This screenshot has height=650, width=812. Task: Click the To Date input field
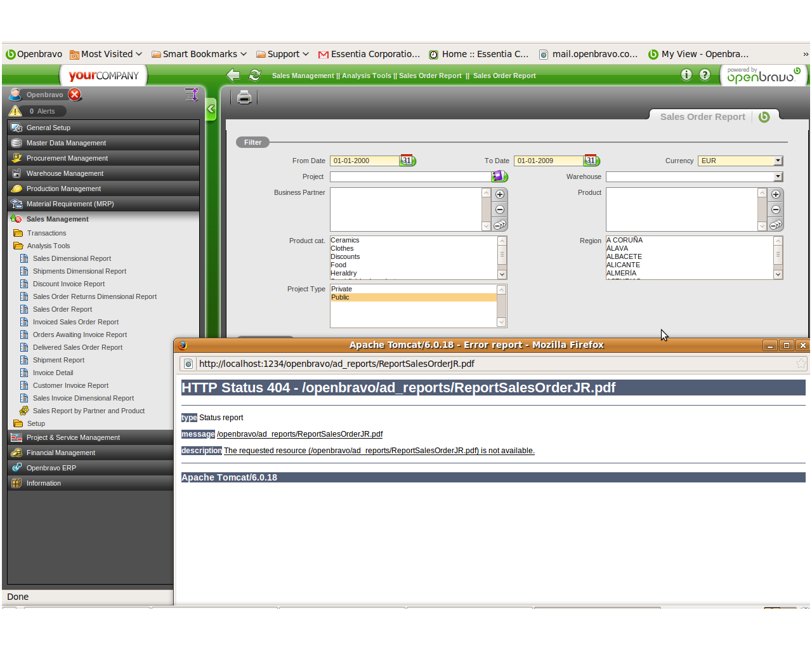tap(548, 161)
